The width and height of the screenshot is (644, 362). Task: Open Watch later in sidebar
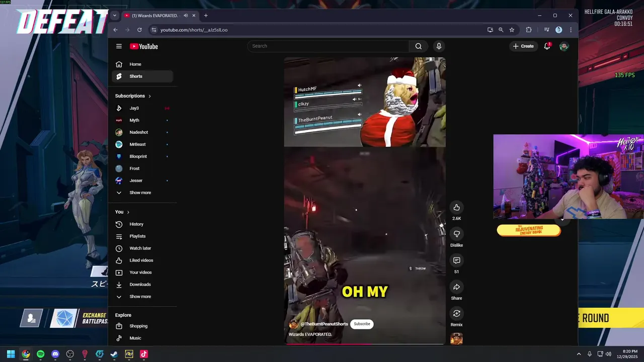point(142,248)
